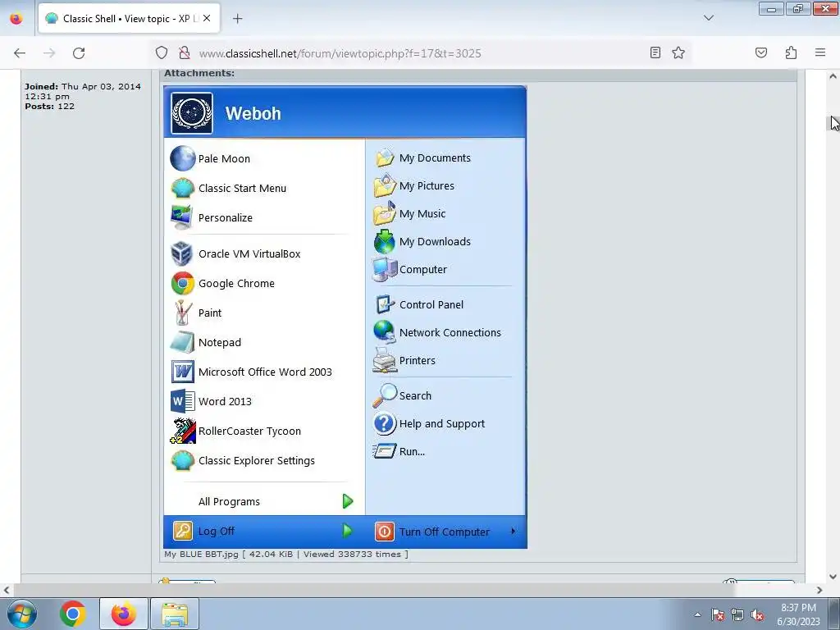
Task: Click the Microsoft Office Word 2003 icon
Action: point(183,372)
